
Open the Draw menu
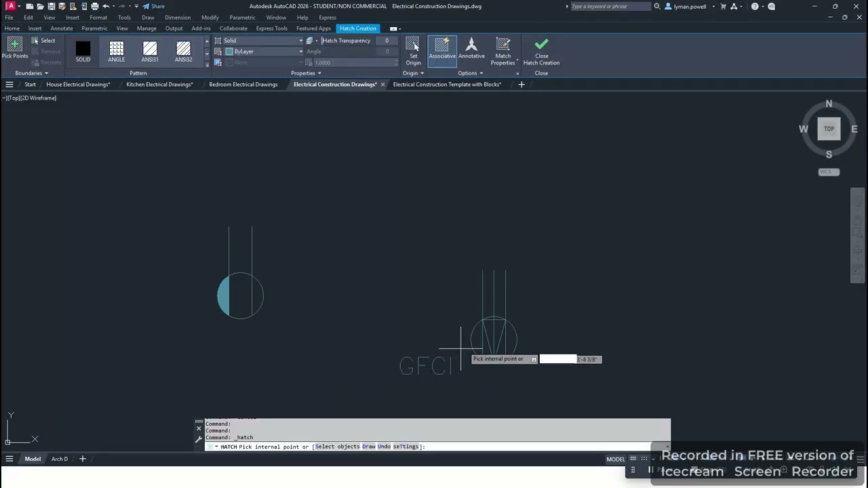(x=148, y=18)
